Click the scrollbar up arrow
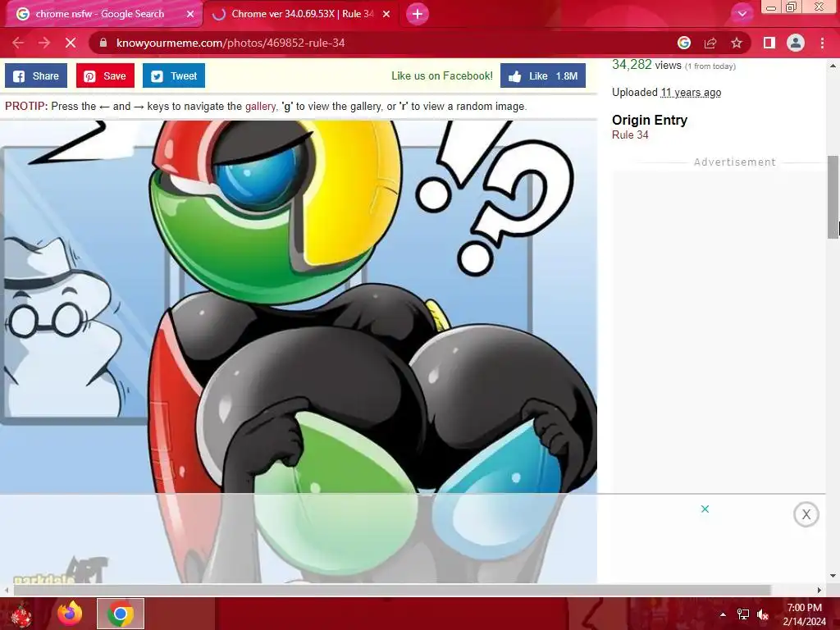This screenshot has height=630, width=840. point(833,66)
